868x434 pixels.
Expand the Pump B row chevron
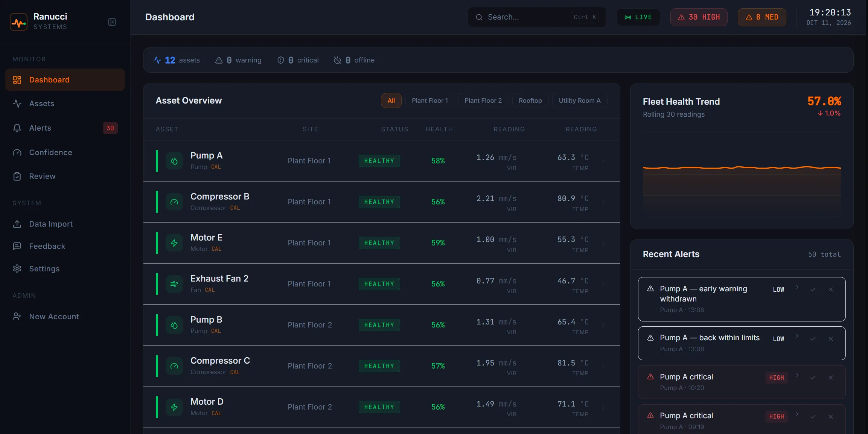[603, 325]
